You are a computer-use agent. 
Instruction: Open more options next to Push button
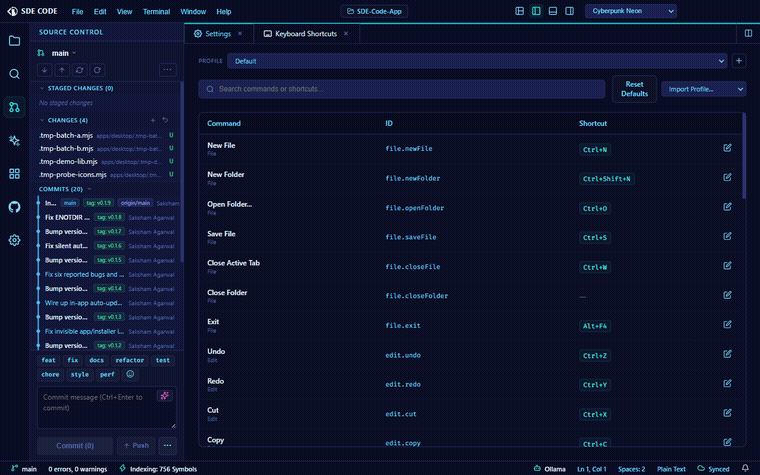(167, 445)
